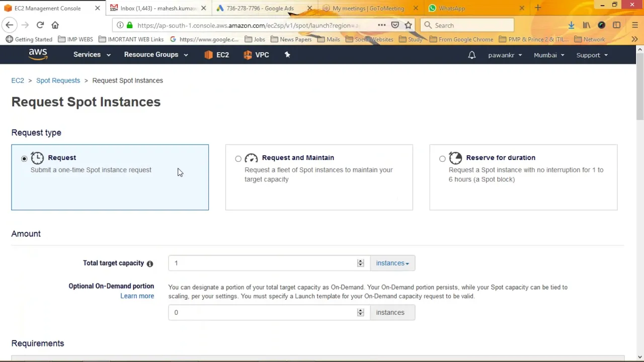
Task: Open the instances unit dropdown for target capacity
Action: pos(392,263)
